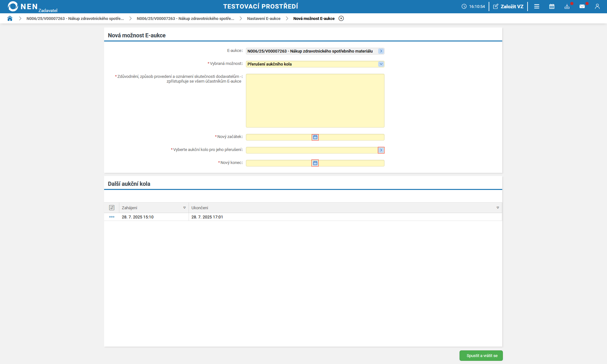
Task: Open first N006/25/V00007263 breadcrumb
Action: pos(75,18)
